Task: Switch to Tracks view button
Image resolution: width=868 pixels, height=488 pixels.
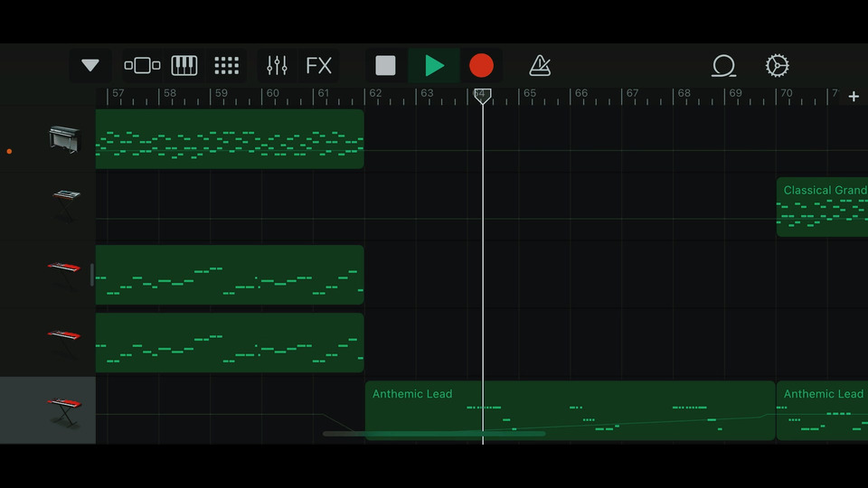Action: [x=142, y=65]
